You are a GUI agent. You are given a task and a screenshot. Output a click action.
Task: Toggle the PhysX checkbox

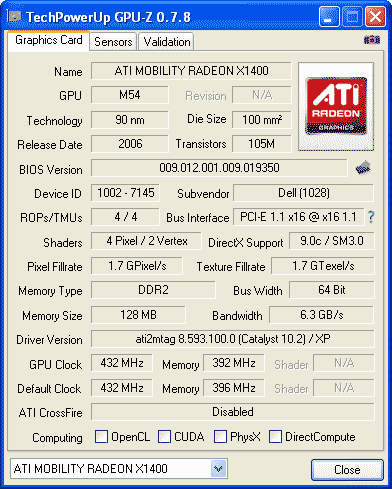[220, 436]
